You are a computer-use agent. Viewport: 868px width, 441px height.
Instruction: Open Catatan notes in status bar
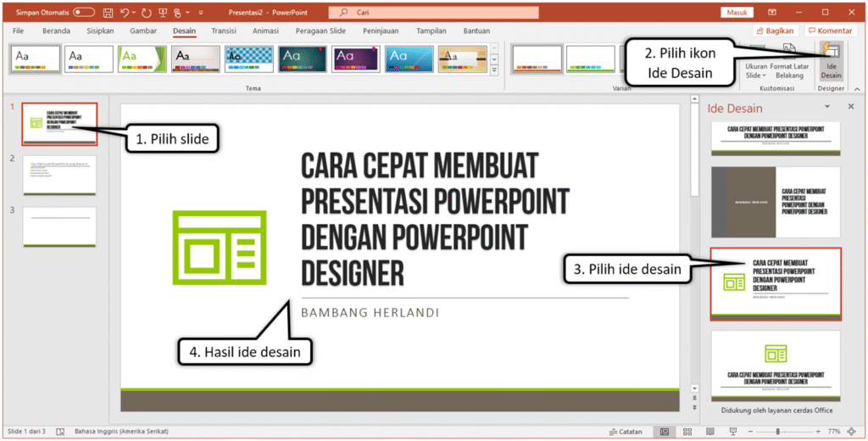coord(626,431)
